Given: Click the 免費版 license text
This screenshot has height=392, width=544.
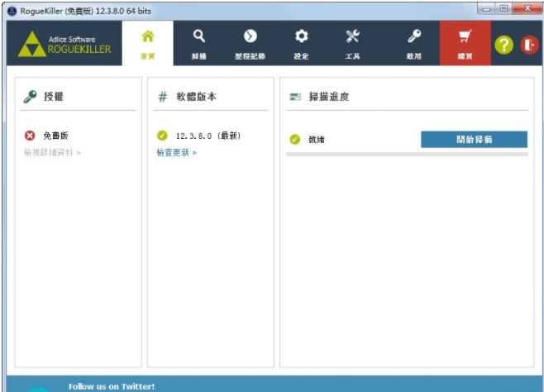Looking at the screenshot, I should click(x=55, y=136).
